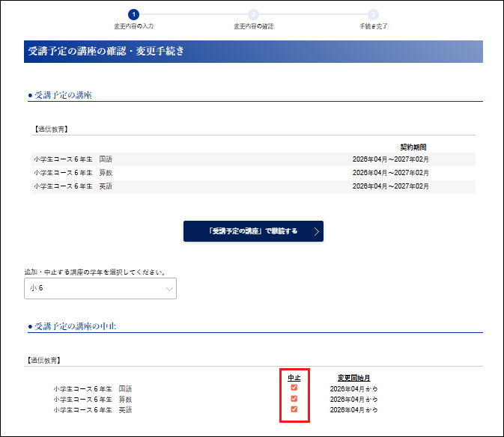The image size is (504, 437).
Task: Tick the 中止 checkbox for 国語
Action: [x=294, y=388]
